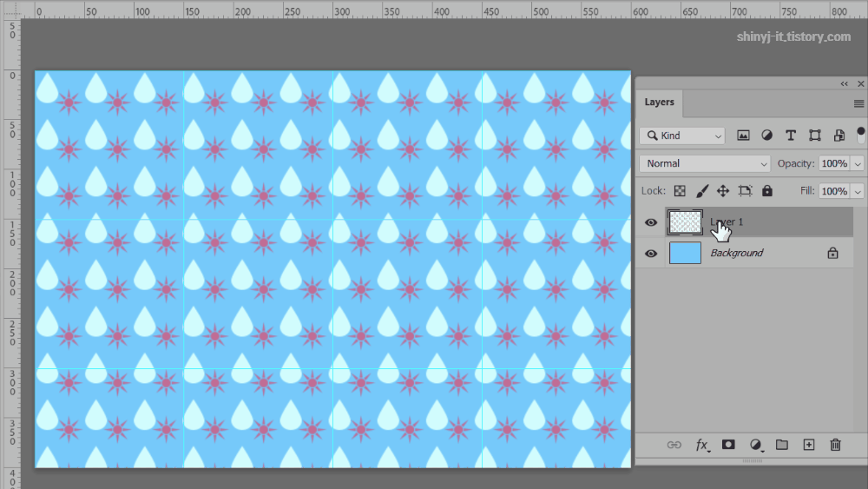Click the Opacity label
The width and height of the screenshot is (868, 489).
pyautogui.click(x=796, y=163)
